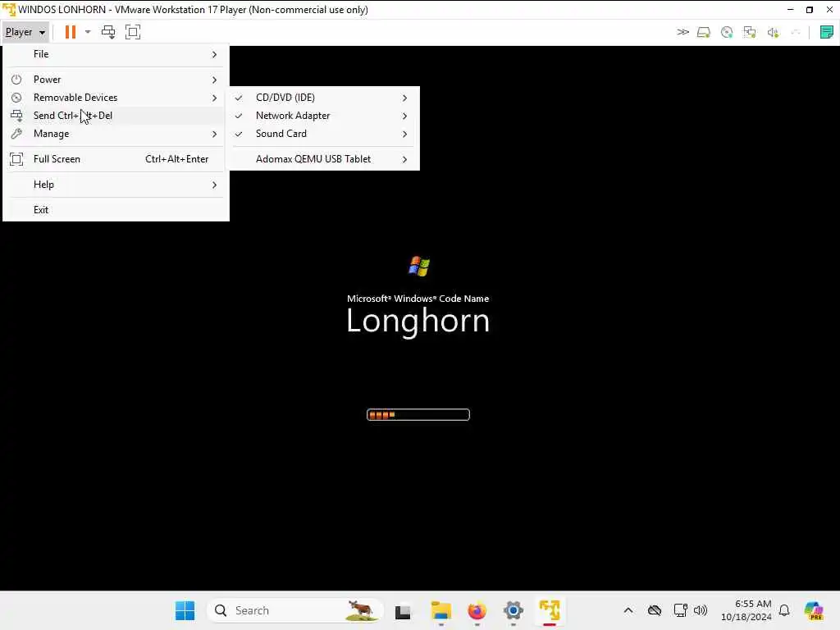
Task: Open the Windows Start button
Action: 185,610
